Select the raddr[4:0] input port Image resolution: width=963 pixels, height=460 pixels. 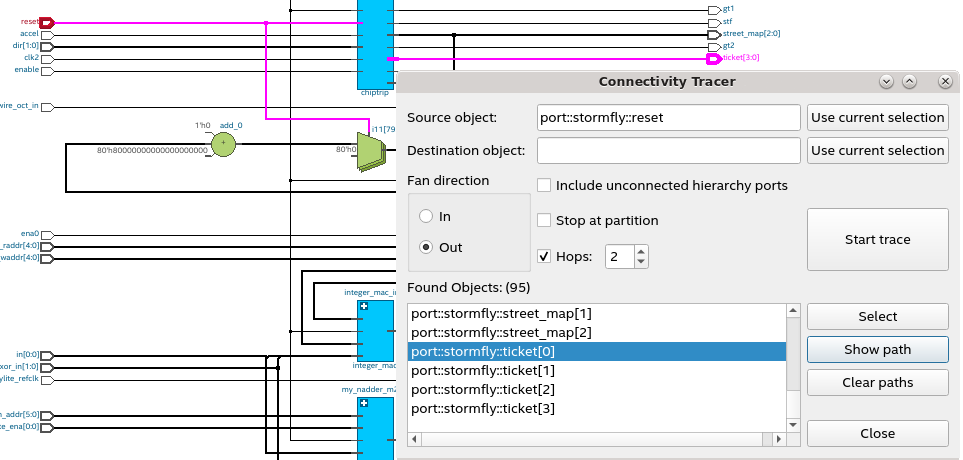point(47,246)
